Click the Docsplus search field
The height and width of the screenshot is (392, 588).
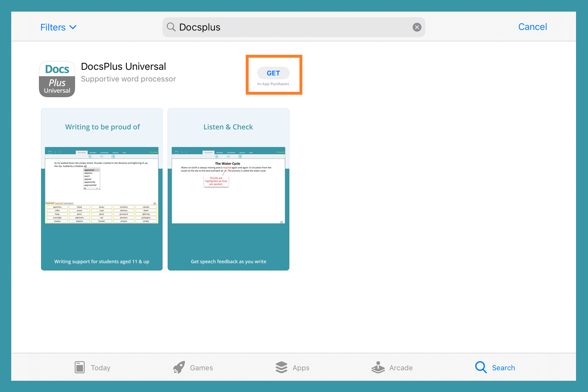point(294,27)
